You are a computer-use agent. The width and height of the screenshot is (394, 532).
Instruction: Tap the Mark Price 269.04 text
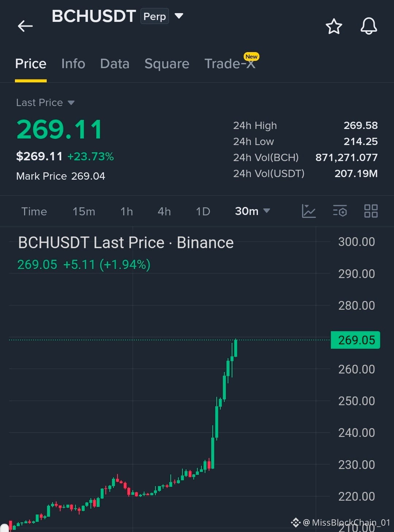[61, 176]
